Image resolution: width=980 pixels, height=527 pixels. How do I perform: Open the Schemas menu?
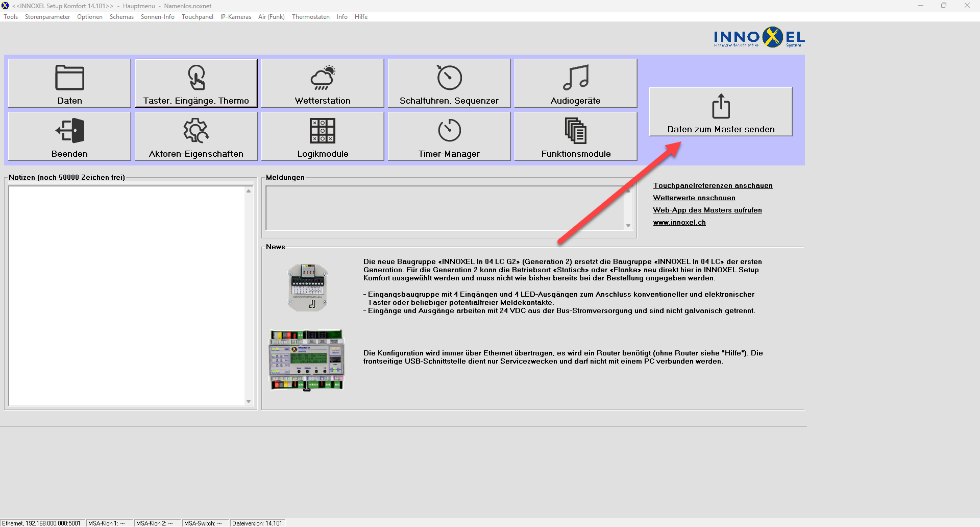pos(121,17)
